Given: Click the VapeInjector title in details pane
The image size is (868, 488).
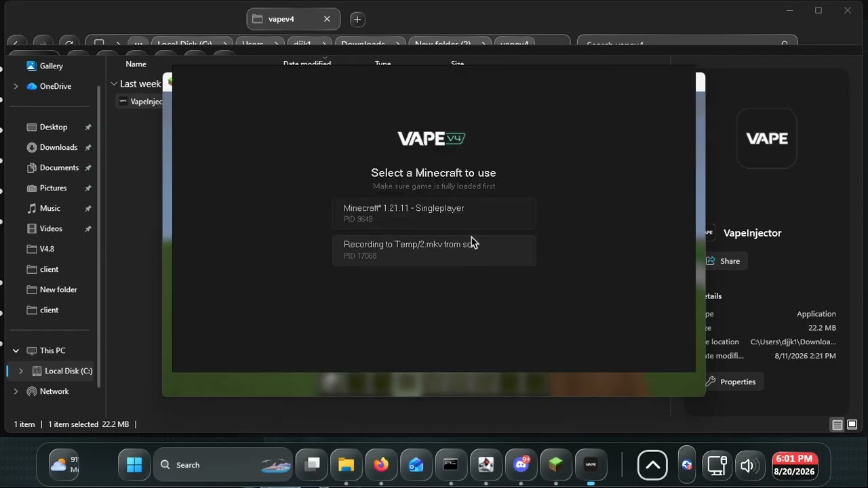Looking at the screenshot, I should (752, 233).
